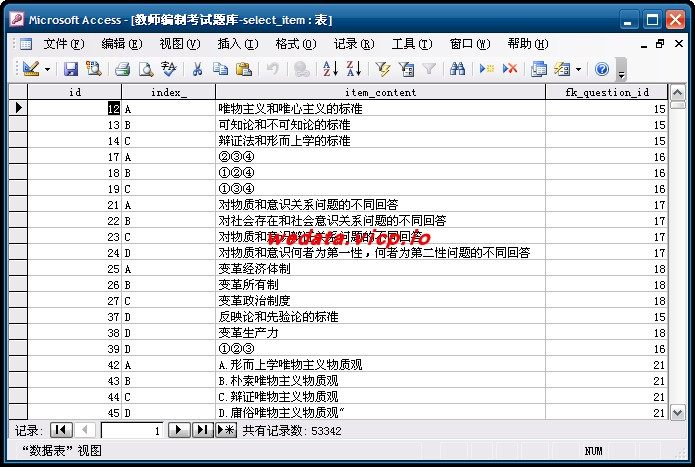Viewport: 695px width, 467px height.
Task: Click the View design mode toolbar icon
Action: (x=31, y=69)
